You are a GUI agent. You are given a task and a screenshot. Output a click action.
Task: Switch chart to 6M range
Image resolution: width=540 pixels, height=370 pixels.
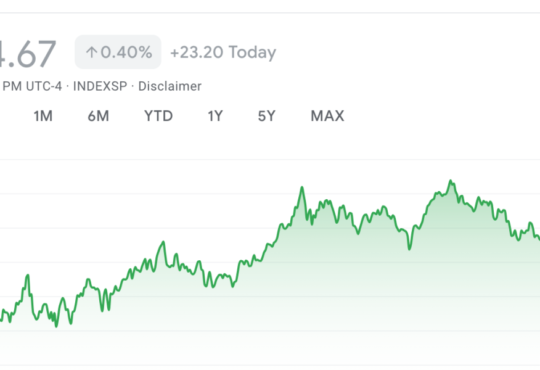(x=98, y=116)
